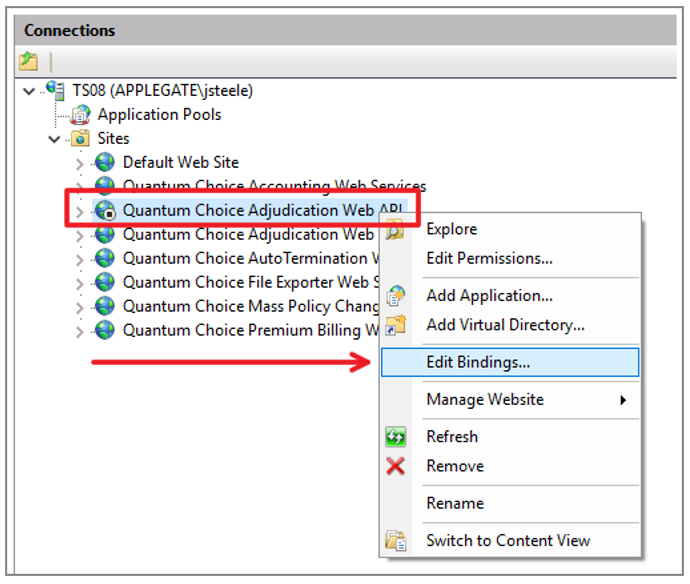Click the Up One Level toolbar icon
Image resolution: width=690 pixels, height=584 pixels.
[x=29, y=61]
